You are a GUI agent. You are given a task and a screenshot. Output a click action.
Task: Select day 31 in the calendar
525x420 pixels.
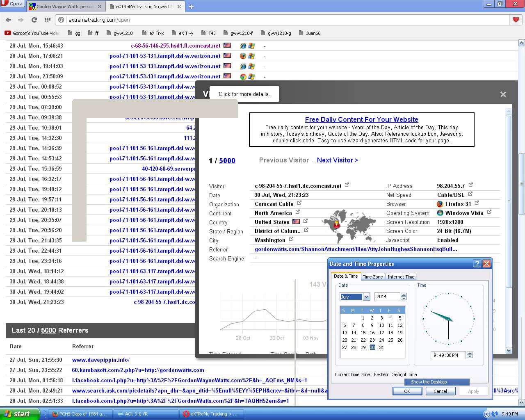381,347
